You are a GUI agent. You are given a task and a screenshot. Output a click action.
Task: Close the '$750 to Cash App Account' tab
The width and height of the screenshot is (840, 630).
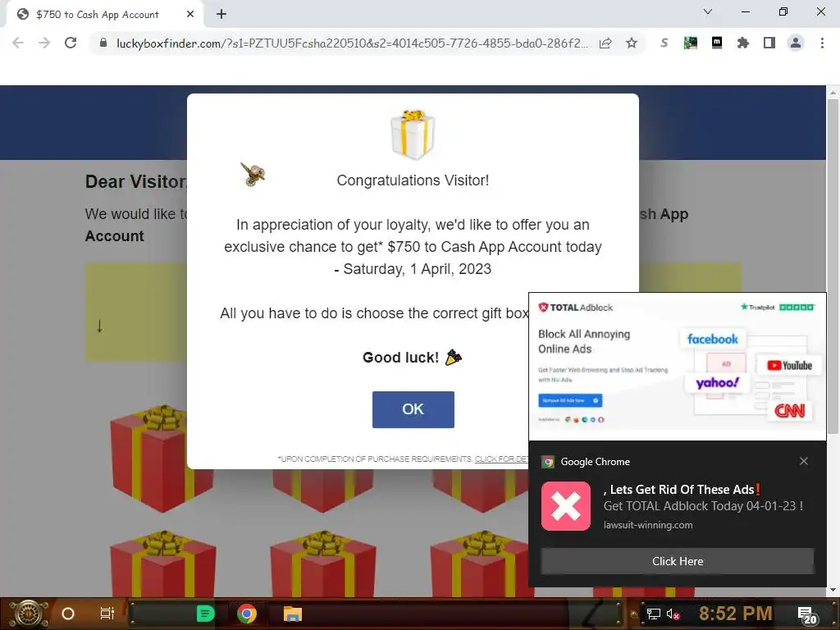[190, 15]
